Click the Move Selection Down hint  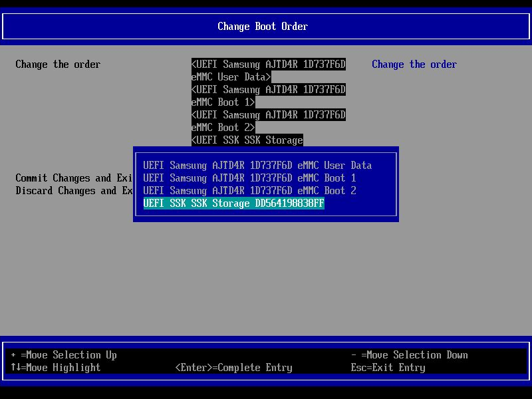tap(409, 354)
